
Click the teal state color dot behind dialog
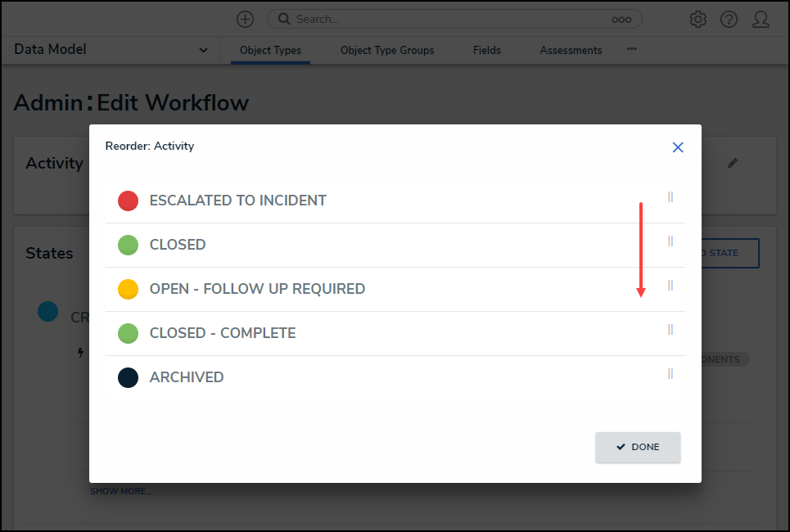tap(47, 311)
